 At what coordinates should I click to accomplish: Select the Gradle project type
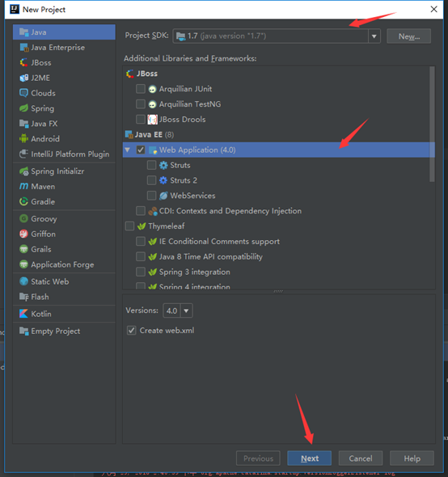tap(64, 201)
